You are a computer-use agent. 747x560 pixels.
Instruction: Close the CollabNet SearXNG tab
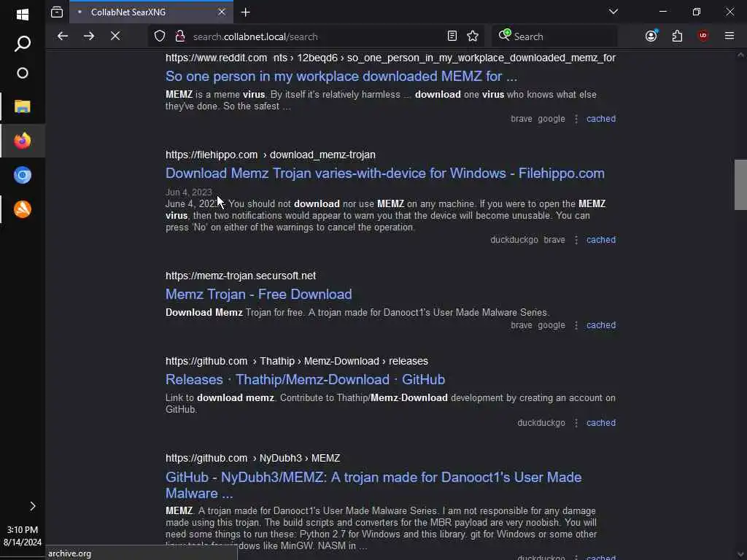click(x=222, y=12)
